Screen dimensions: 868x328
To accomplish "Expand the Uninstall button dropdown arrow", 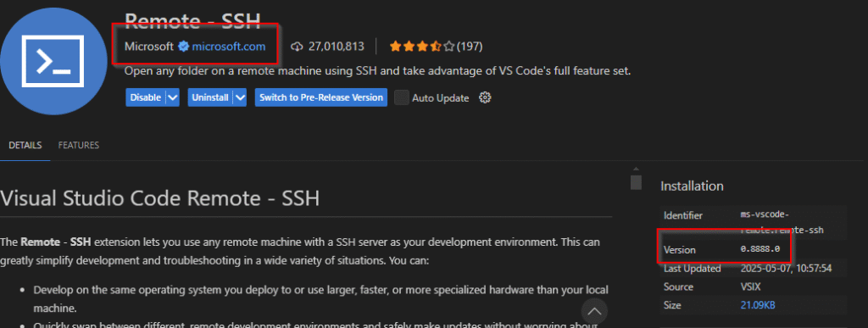I will coord(240,98).
